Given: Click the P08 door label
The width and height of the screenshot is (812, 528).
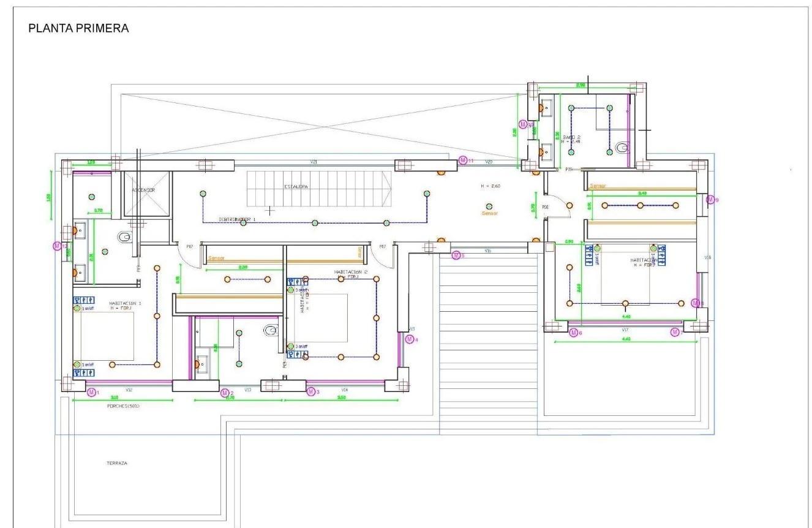Looking at the screenshot, I should pyautogui.click(x=545, y=207).
